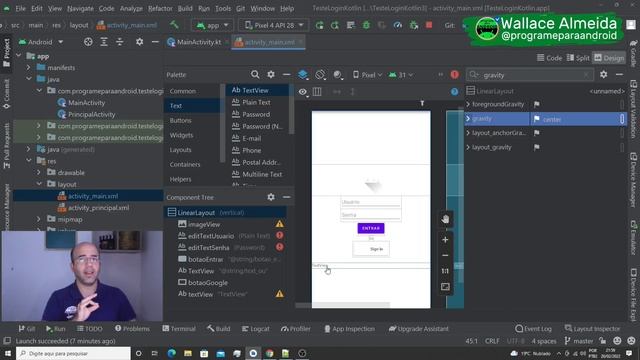The width and height of the screenshot is (640, 360).
Task: Open the Build menu
Action: [185, 8]
